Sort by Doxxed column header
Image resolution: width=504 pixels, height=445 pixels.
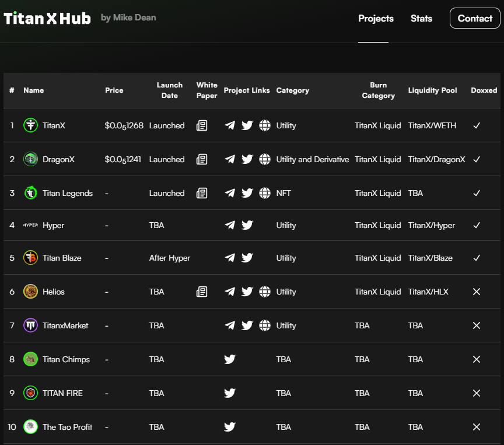click(484, 90)
